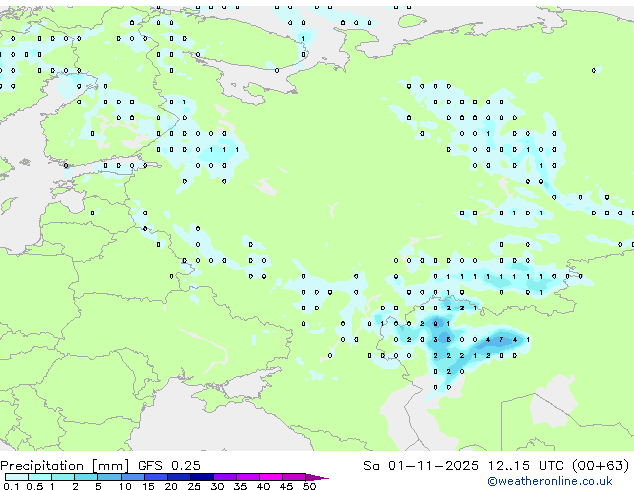Click the map value '7' in blue area
Viewport: 634px width, 490px height.
coord(501,340)
